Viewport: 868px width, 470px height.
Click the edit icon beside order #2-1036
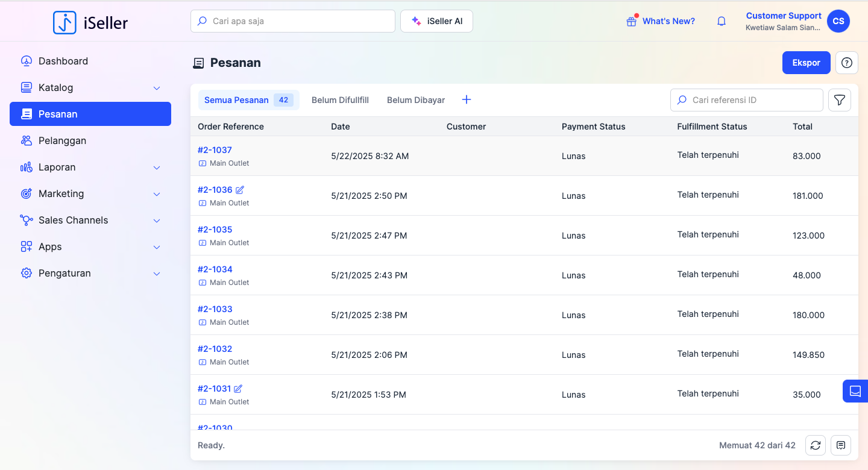[x=240, y=190]
